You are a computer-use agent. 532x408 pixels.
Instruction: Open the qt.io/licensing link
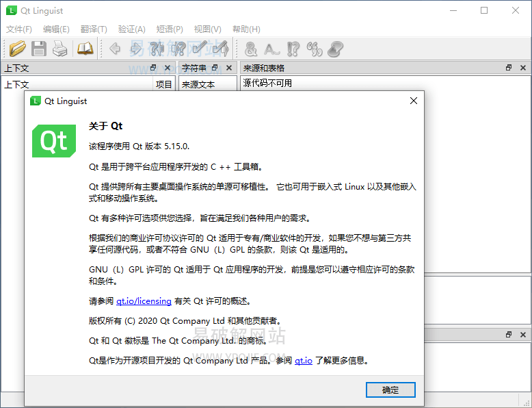coord(134,301)
